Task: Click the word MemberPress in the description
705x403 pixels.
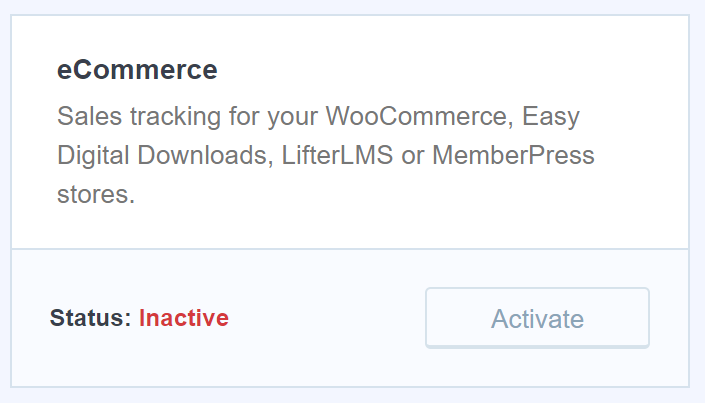Action: point(513,155)
